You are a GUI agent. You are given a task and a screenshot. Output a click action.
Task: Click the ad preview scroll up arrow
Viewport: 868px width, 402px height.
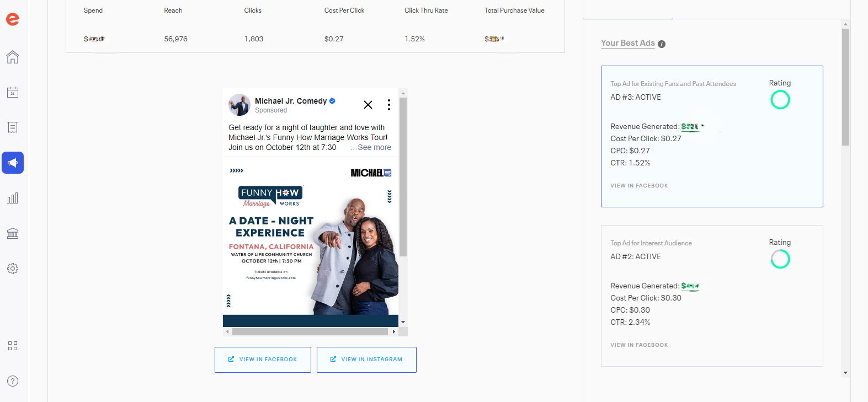(403, 93)
